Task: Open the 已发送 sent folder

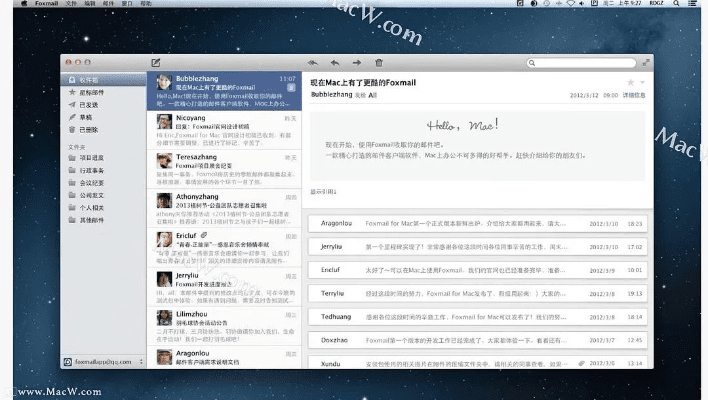Action: pyautogui.click(x=88, y=104)
